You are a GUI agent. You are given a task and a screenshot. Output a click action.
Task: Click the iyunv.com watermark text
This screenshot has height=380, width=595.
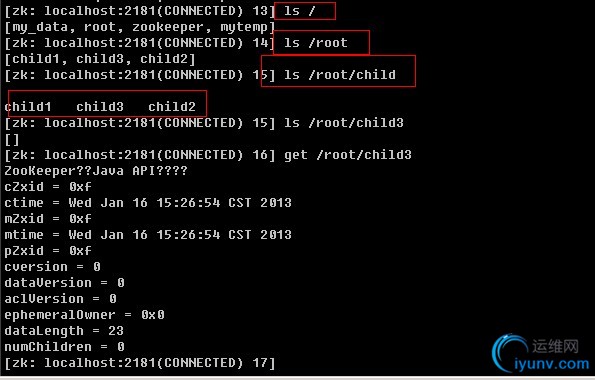pyautogui.click(x=552, y=364)
